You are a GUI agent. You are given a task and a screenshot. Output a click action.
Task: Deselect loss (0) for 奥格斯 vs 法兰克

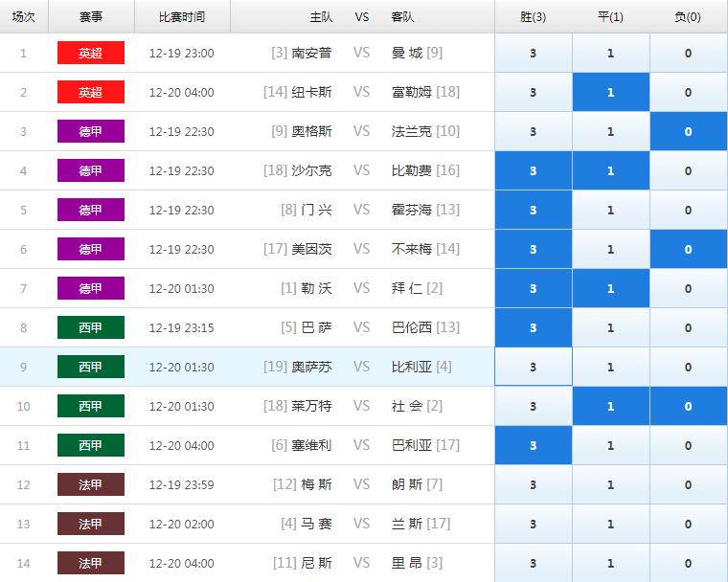coord(688,131)
